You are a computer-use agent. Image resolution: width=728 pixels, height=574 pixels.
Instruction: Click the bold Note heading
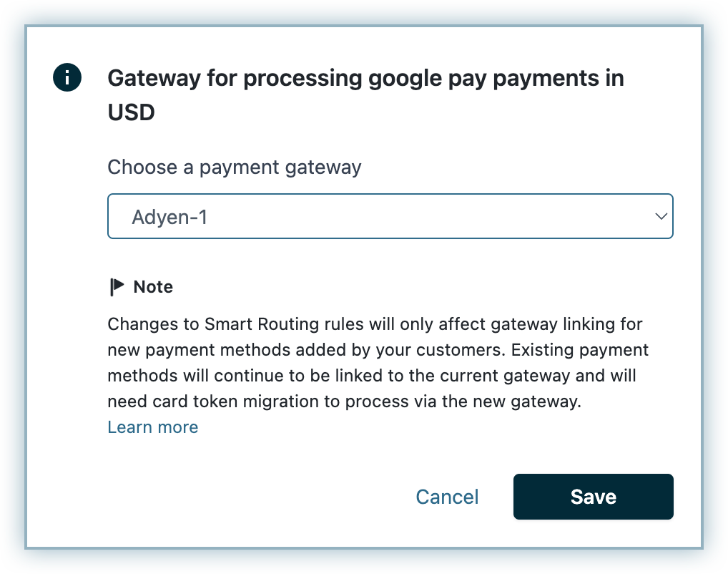pos(153,287)
